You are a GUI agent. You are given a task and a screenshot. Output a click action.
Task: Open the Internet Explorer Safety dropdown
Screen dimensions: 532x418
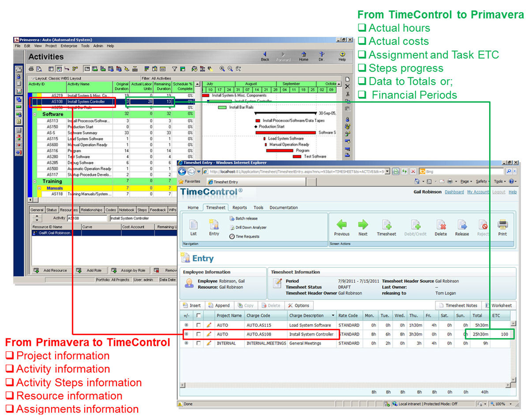[x=483, y=182]
